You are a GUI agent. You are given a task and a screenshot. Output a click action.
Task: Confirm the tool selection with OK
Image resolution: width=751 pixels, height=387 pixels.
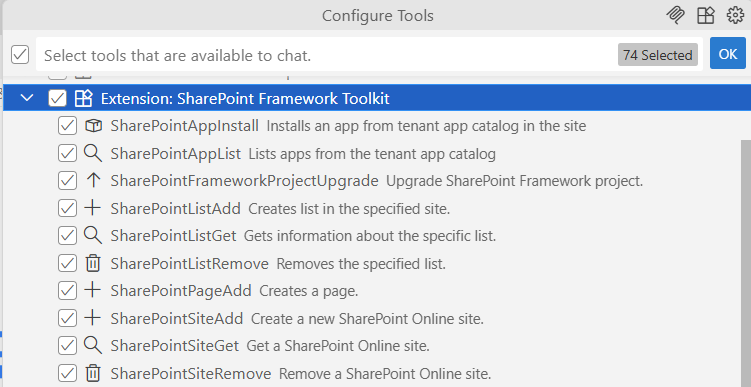click(x=728, y=54)
